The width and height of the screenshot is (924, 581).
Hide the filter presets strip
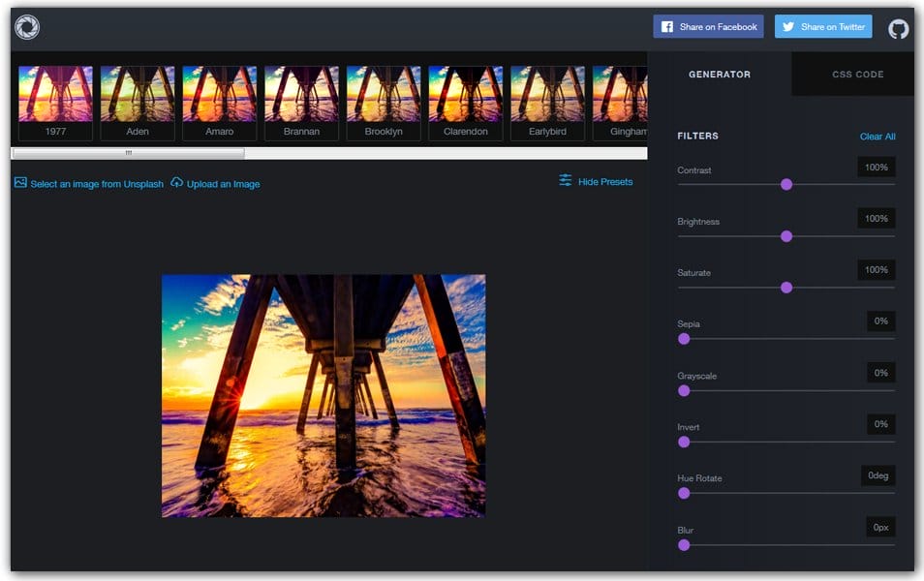click(x=604, y=180)
